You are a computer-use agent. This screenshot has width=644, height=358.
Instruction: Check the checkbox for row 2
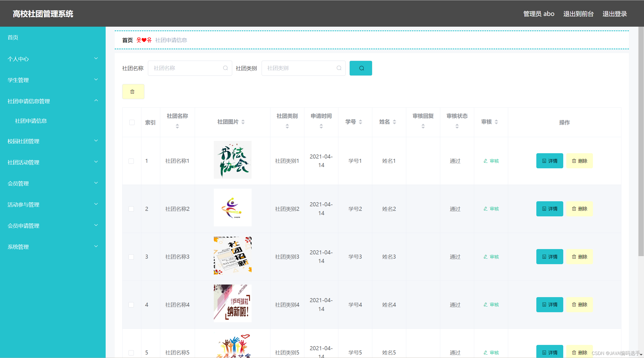click(x=131, y=209)
